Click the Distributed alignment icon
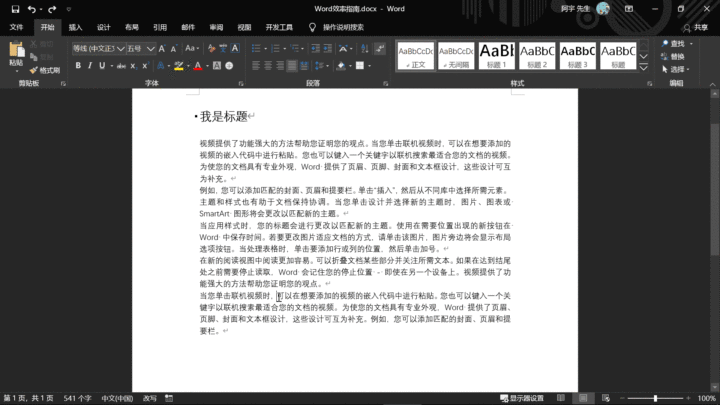This screenshot has width=720, height=405. tap(304, 66)
